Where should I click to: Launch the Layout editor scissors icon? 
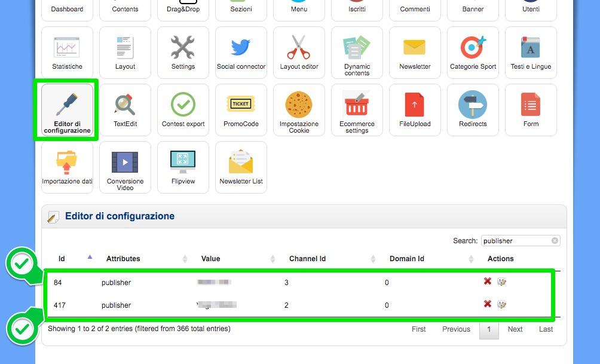click(299, 53)
